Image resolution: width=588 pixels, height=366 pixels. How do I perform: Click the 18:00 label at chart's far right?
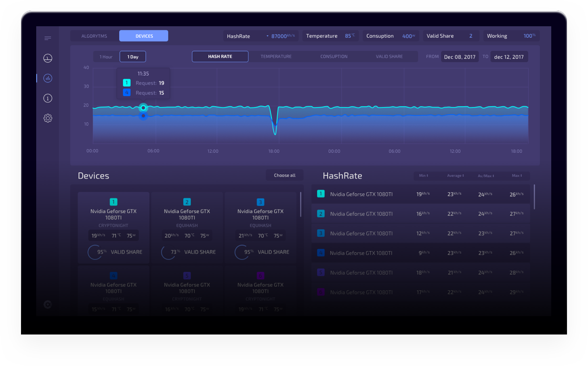click(517, 151)
